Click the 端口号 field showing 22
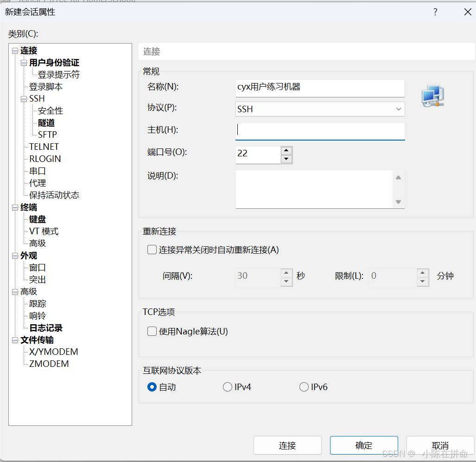 coord(258,155)
